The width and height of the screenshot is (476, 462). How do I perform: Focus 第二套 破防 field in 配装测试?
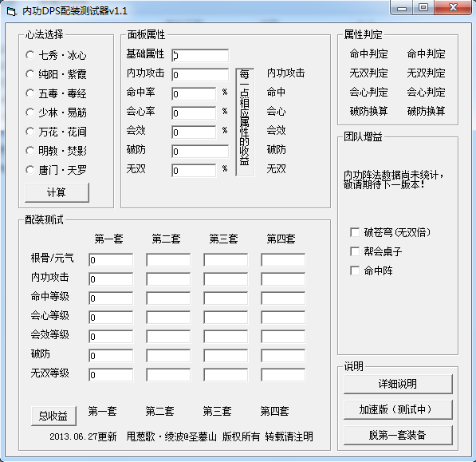tap(168, 356)
